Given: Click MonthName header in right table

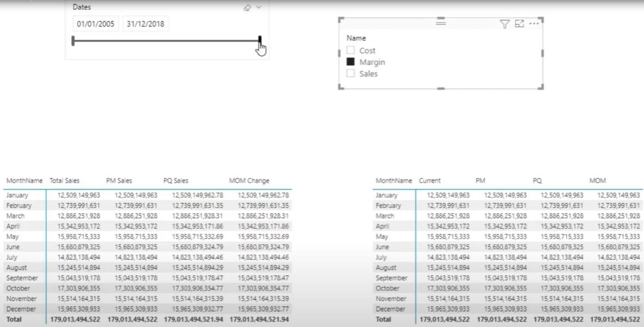Looking at the screenshot, I should (394, 180).
